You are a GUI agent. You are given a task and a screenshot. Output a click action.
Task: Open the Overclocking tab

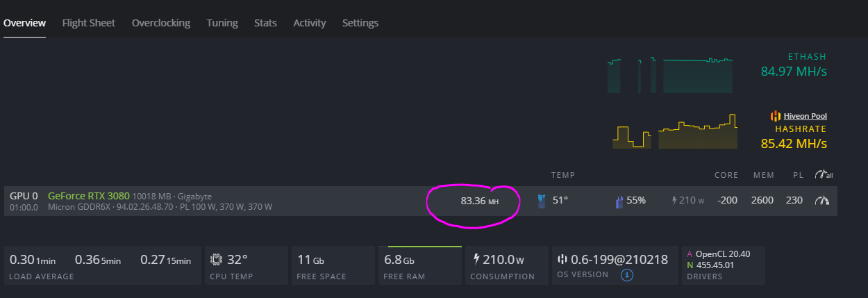click(161, 23)
